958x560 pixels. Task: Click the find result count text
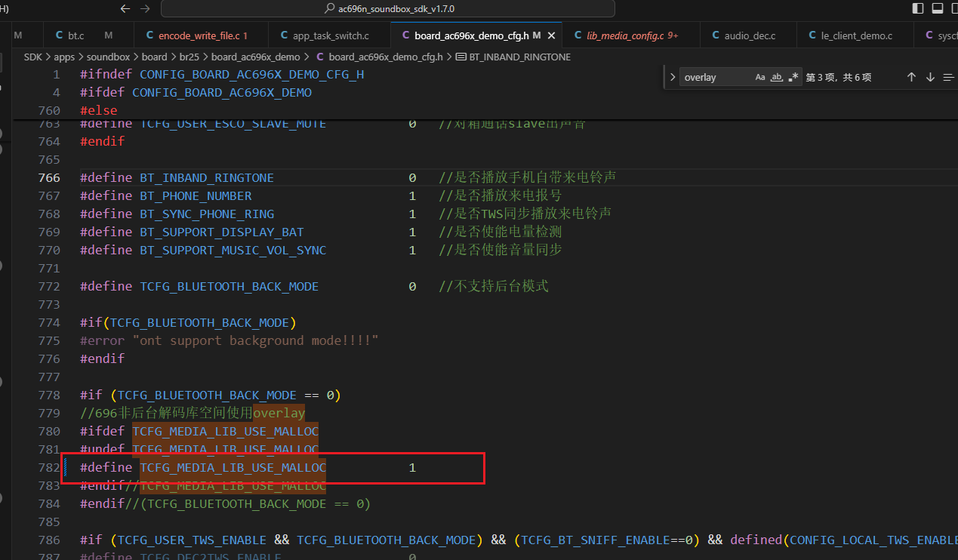tap(839, 77)
